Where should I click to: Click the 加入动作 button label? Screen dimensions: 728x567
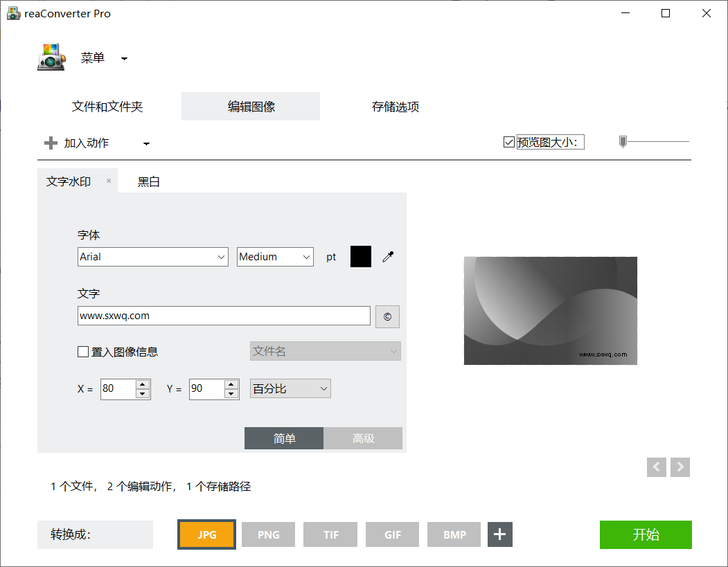pos(87,143)
